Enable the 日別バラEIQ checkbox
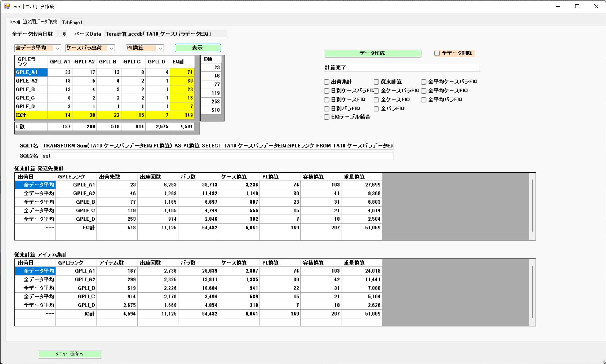This screenshot has width=606, height=364. 327,109
